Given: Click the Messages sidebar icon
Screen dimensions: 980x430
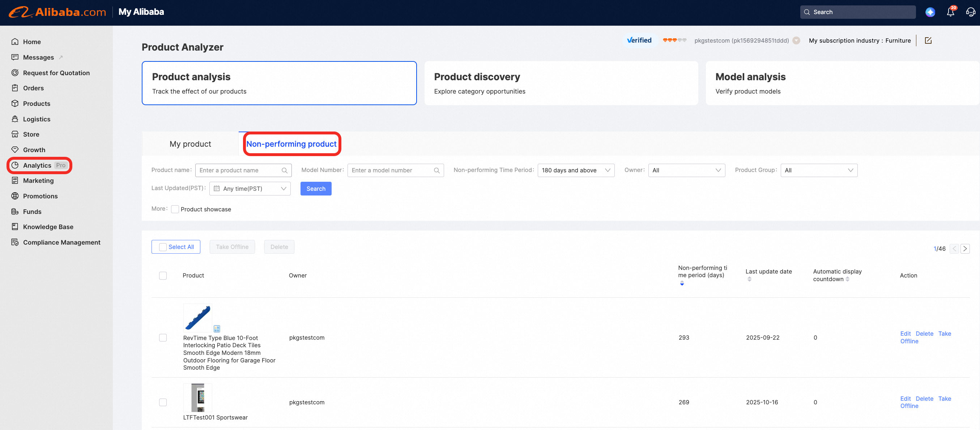Looking at the screenshot, I should coord(15,57).
